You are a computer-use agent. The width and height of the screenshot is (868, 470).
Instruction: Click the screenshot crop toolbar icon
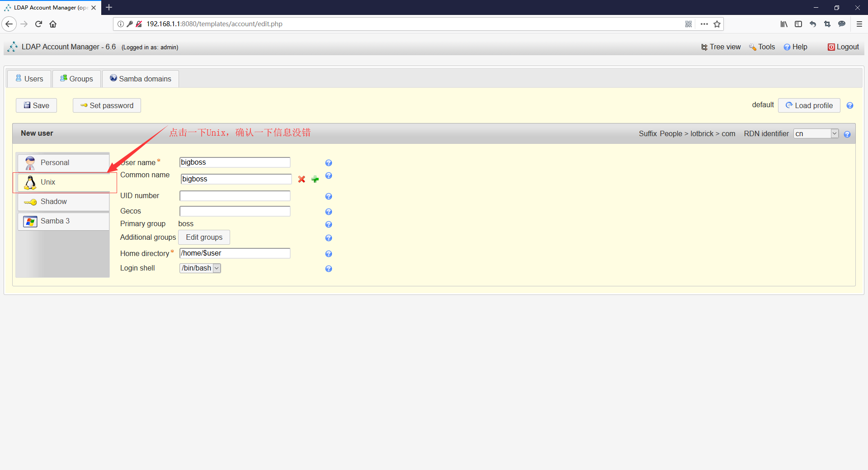point(827,24)
